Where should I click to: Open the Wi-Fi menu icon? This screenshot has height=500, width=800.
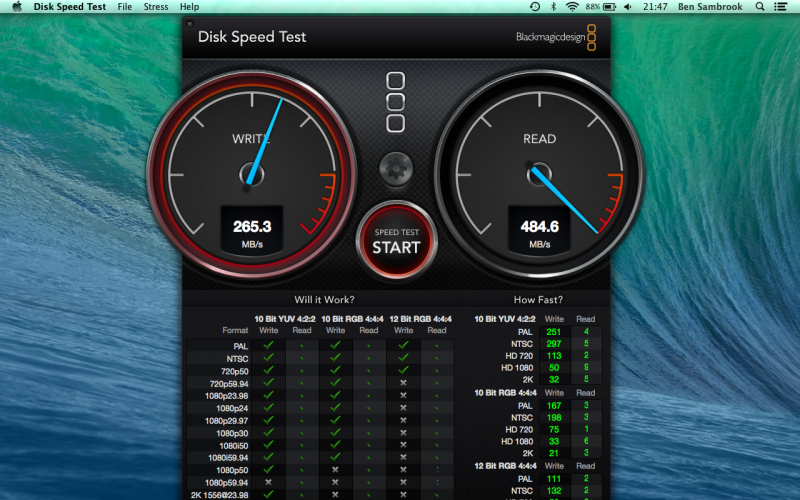[x=572, y=7]
